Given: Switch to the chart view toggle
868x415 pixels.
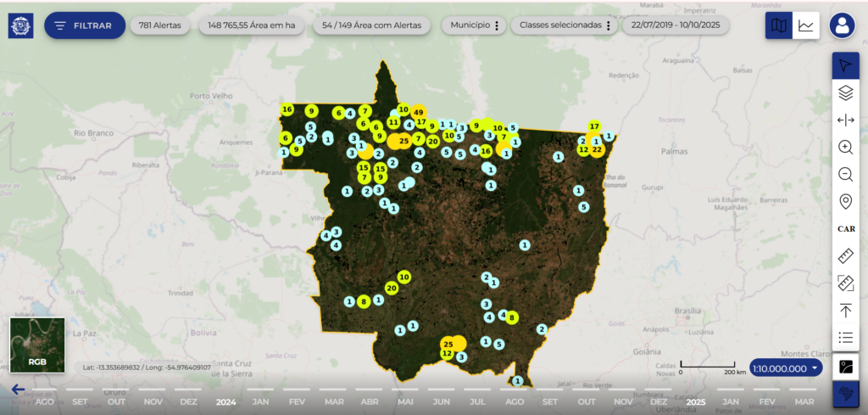Looking at the screenshot, I should point(805,25).
